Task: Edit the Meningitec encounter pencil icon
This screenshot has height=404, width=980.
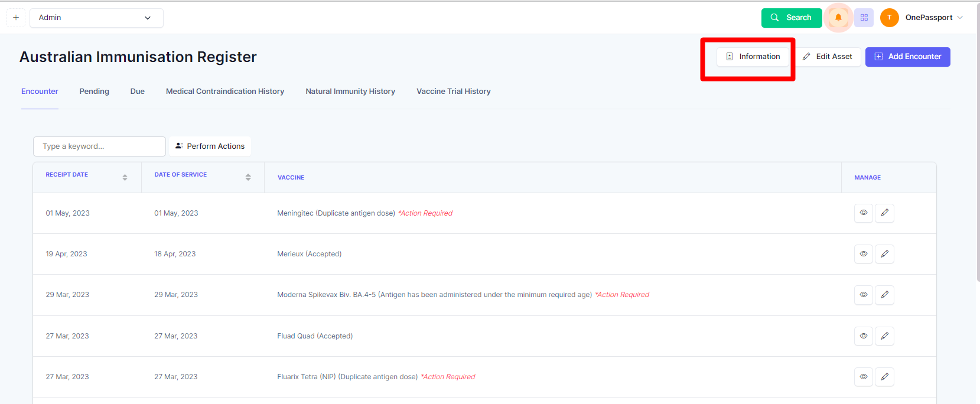Action: [884, 213]
